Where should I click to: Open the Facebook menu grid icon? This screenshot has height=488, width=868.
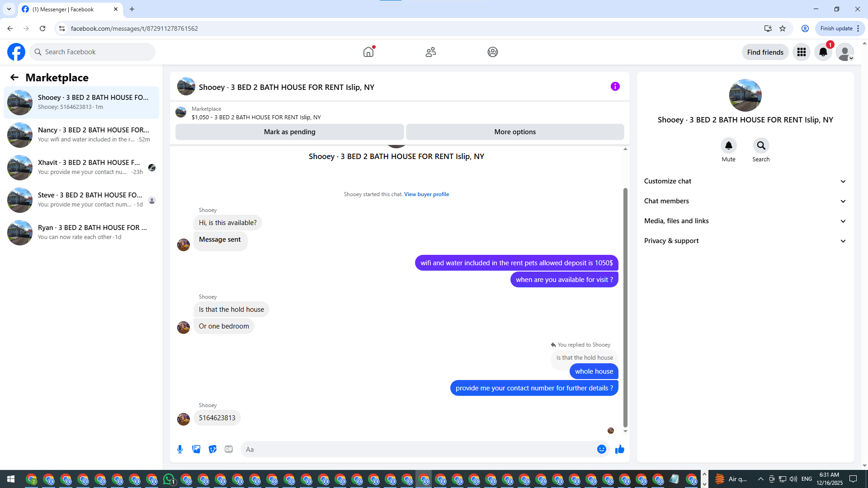[x=802, y=52]
